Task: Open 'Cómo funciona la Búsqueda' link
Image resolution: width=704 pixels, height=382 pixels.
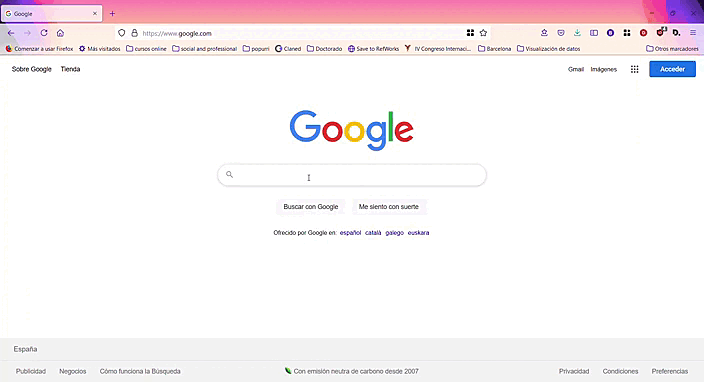Action: [140, 371]
